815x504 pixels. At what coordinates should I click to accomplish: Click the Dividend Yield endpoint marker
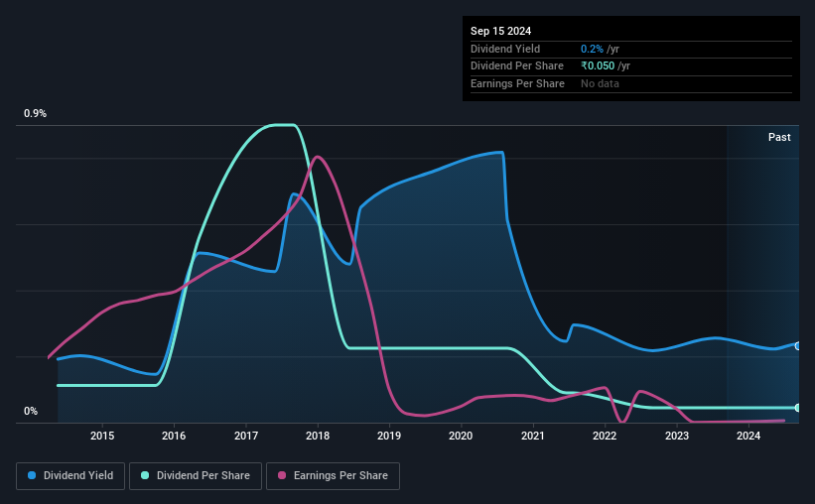[798, 346]
